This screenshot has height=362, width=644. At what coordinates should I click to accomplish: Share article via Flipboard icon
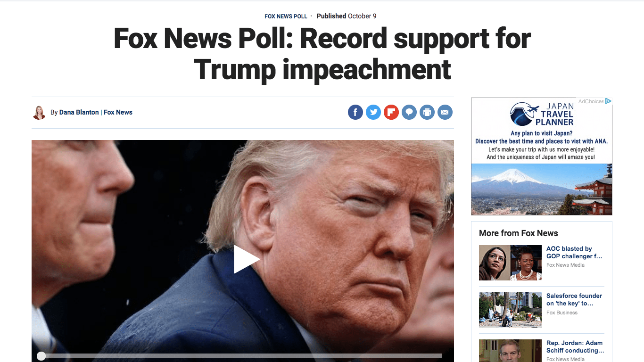391,112
